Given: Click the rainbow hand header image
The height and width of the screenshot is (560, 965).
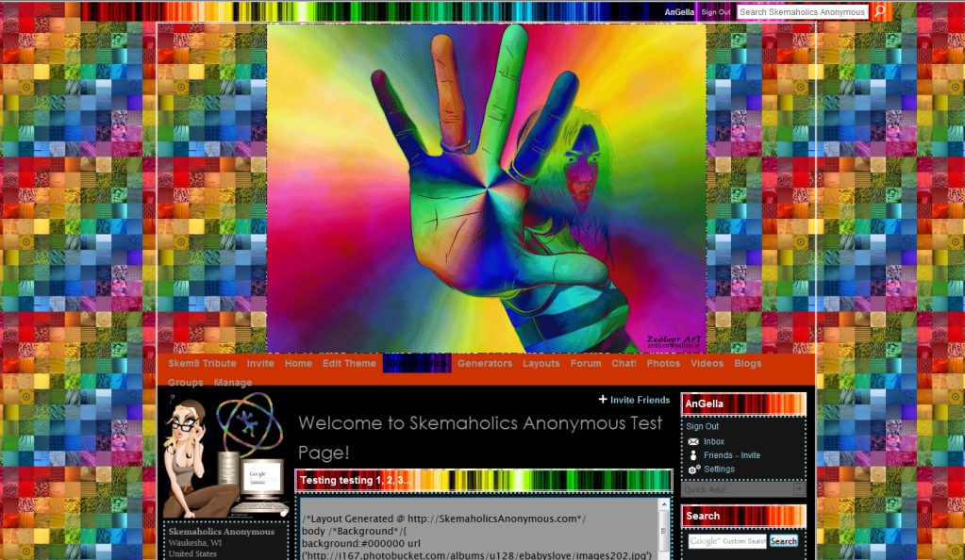Looking at the screenshot, I should 486,189.
